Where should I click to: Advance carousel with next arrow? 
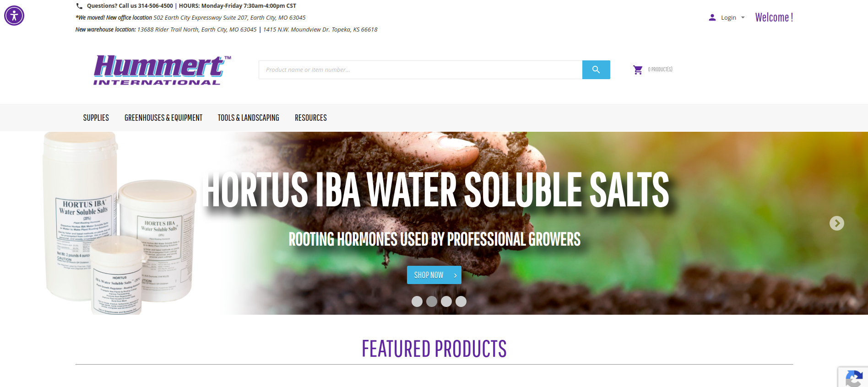click(x=837, y=223)
